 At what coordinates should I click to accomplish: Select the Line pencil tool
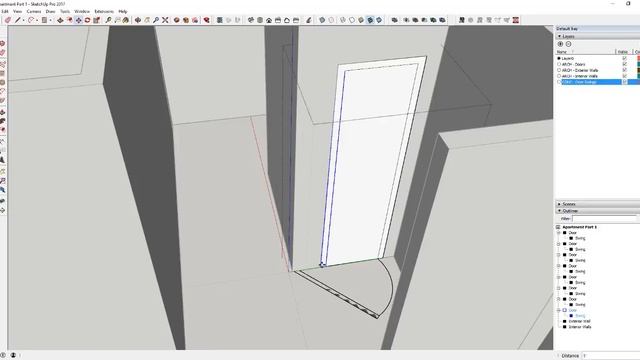point(18,20)
